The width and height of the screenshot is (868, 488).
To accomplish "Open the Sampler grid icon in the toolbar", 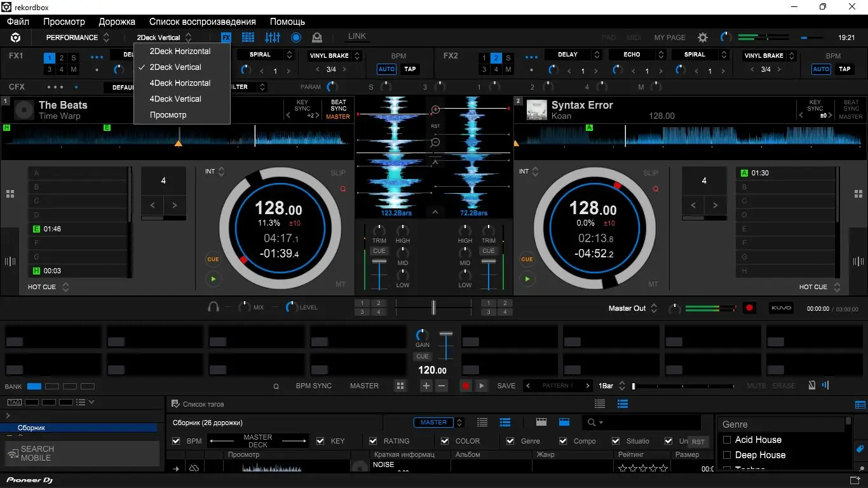I will click(x=248, y=37).
